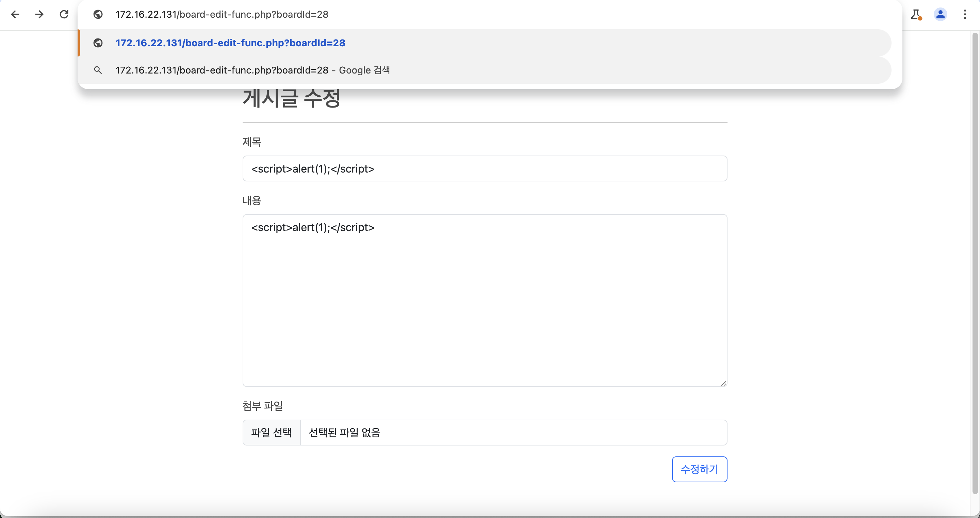Click the globe icon in the URL suggestion row
The width and height of the screenshot is (980, 518).
[x=98, y=43]
